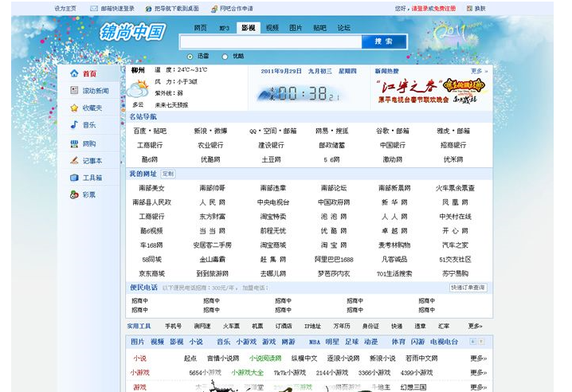Open the 中央电视台 link
This screenshot has height=392, width=572.
(x=273, y=202)
